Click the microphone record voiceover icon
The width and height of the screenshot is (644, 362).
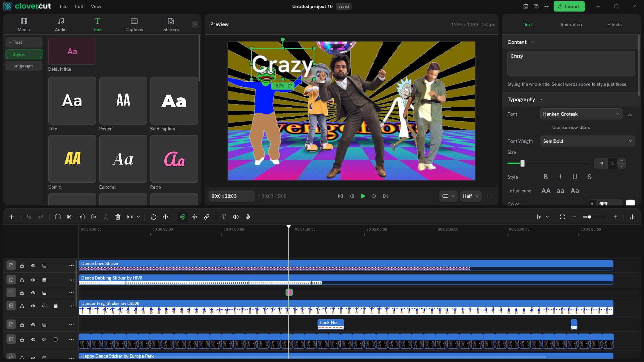[x=248, y=217]
